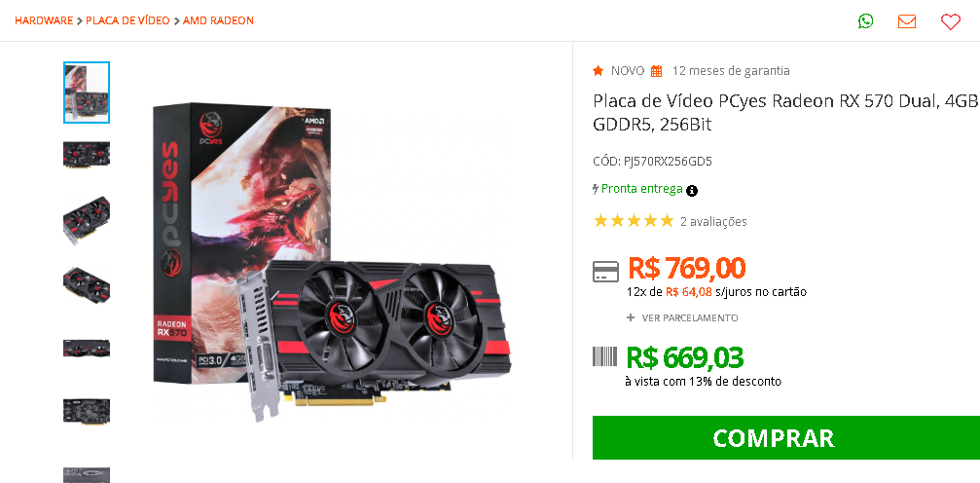
Task: Select second thumbnail front view of card
Action: pyautogui.click(x=87, y=155)
